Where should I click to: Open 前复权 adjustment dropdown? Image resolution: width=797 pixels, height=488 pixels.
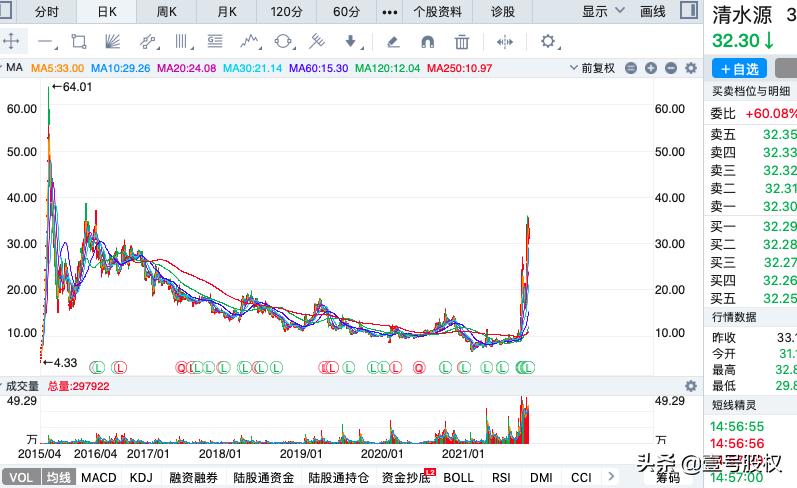pyautogui.click(x=592, y=68)
